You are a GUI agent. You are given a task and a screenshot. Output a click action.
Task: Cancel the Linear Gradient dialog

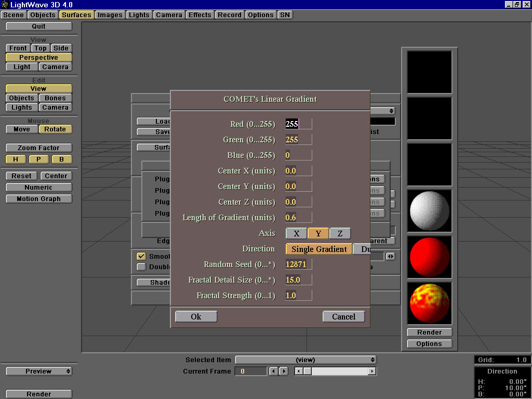pos(343,316)
